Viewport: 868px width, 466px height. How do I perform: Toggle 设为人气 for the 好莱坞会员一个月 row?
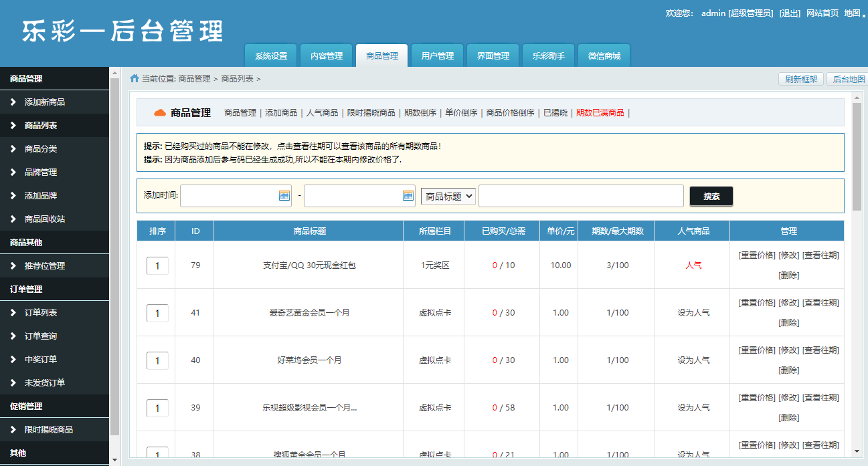693,360
